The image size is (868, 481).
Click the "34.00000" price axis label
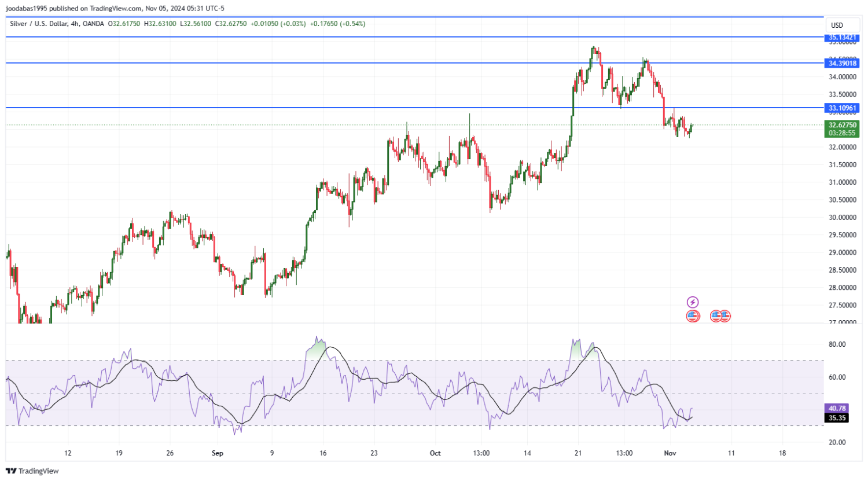(x=843, y=77)
